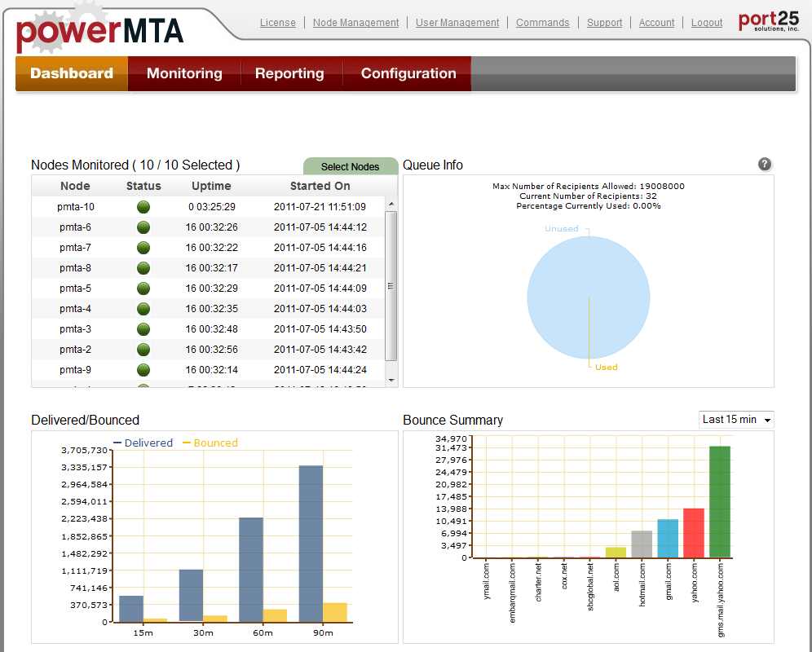Screen dimensions: 812x652
Task: Click the Bounced legend entry
Action: [210, 443]
